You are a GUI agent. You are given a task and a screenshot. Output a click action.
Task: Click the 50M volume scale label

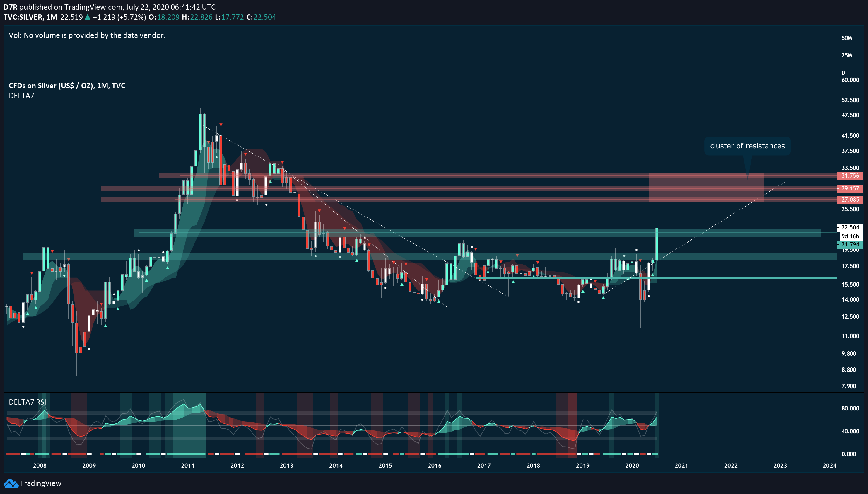tap(847, 38)
